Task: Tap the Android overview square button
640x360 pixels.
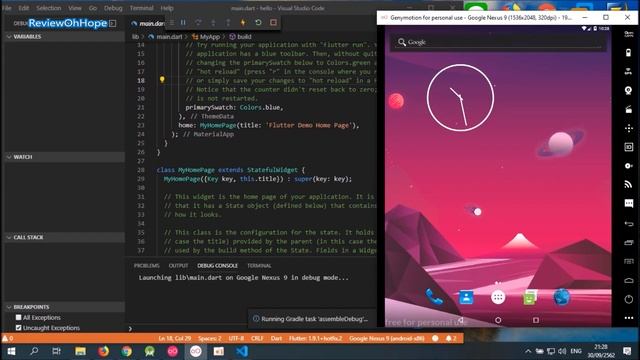Action: click(x=536, y=320)
